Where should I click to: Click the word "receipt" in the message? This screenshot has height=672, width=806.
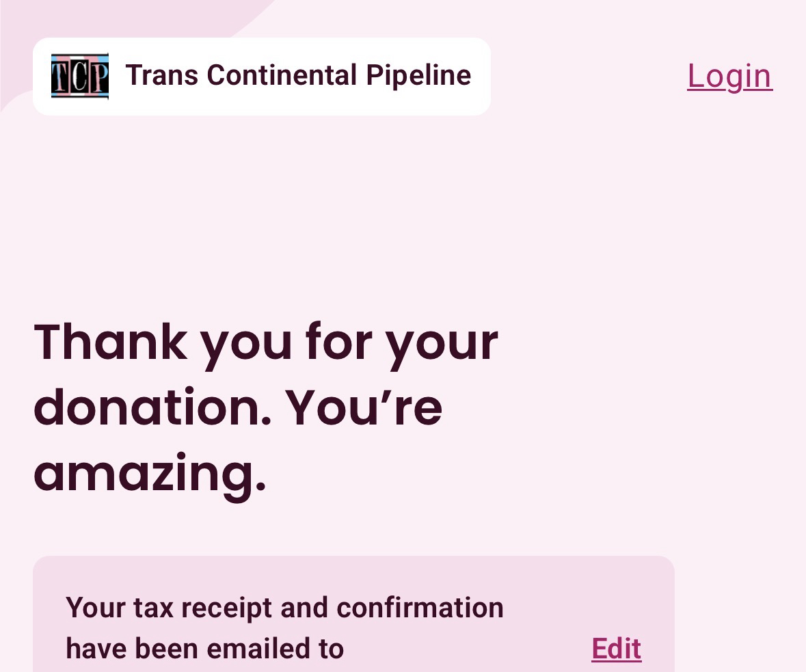[x=223, y=608]
